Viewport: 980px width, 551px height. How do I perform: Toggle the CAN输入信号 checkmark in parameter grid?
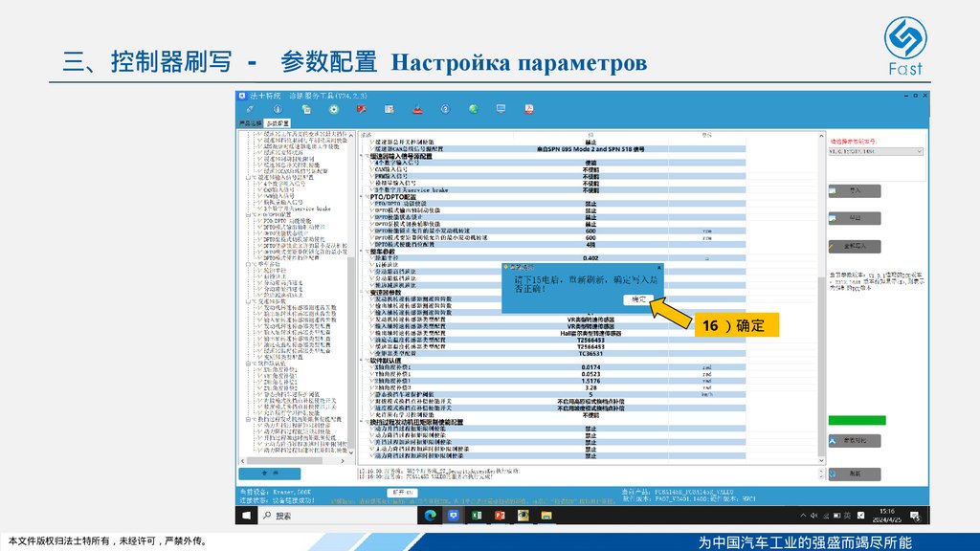[x=372, y=169]
